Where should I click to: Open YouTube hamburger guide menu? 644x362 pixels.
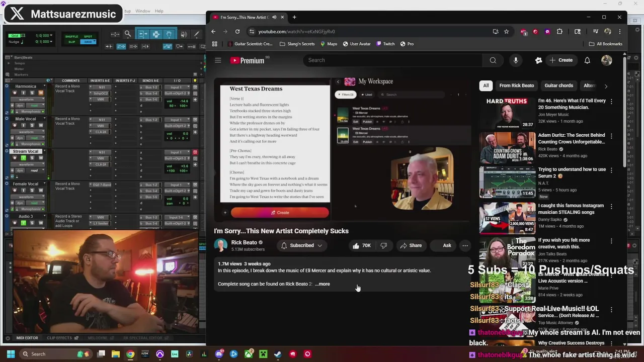click(x=218, y=60)
